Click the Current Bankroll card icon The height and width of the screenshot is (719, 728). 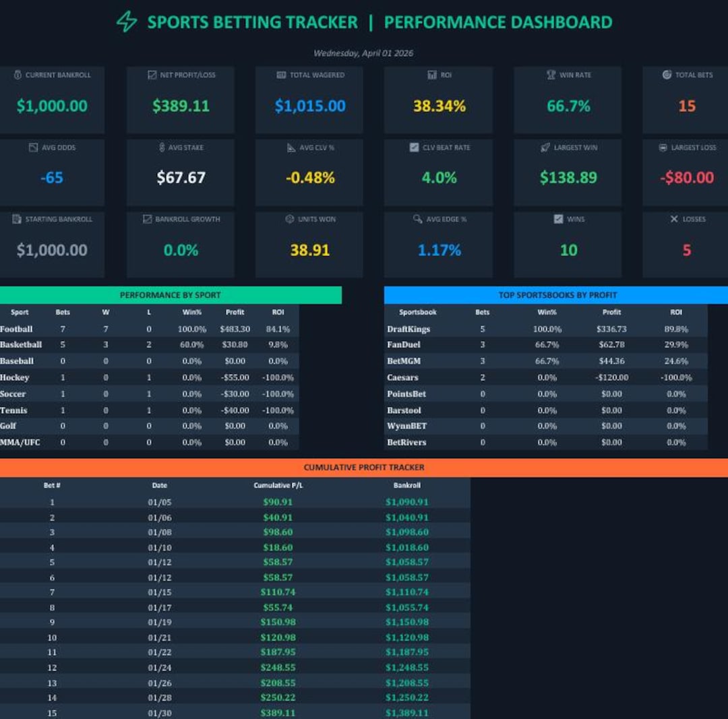pos(18,75)
